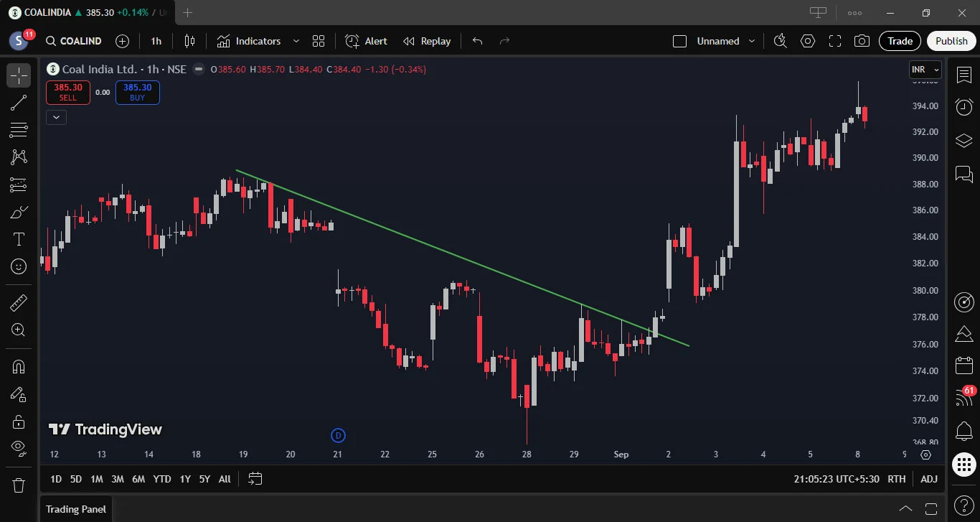The height and width of the screenshot is (522, 980).
Task: Collapse the indicator legend chevron
Action: [56, 117]
